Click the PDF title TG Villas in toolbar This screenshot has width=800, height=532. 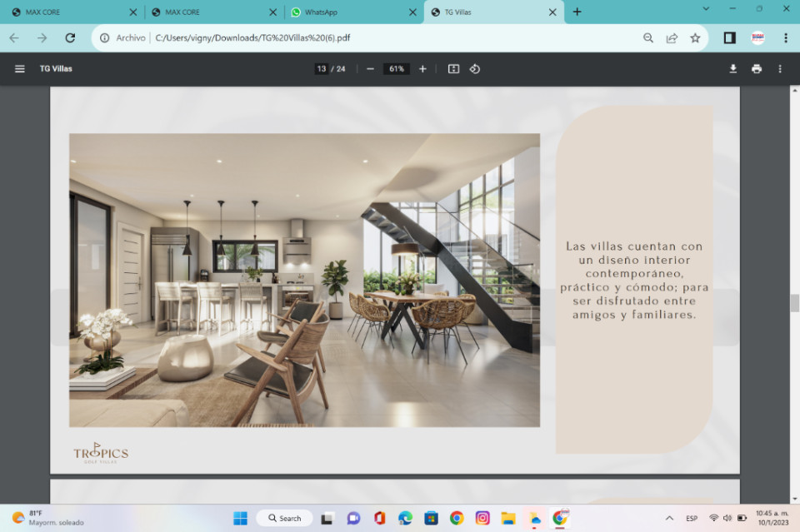click(56, 69)
